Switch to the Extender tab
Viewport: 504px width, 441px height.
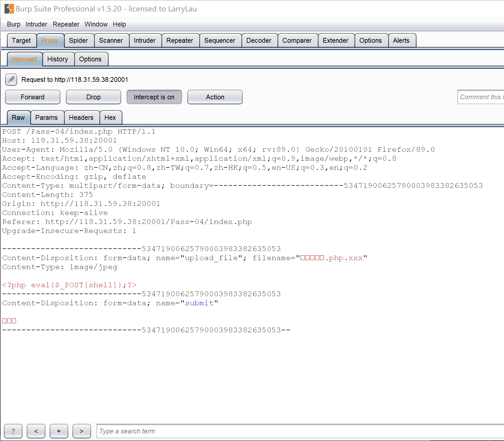click(336, 40)
